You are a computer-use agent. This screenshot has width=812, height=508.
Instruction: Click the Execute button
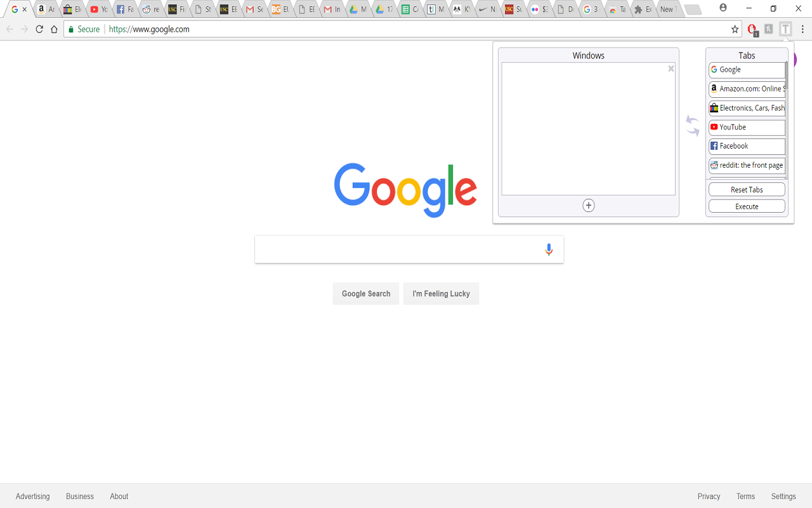click(747, 206)
